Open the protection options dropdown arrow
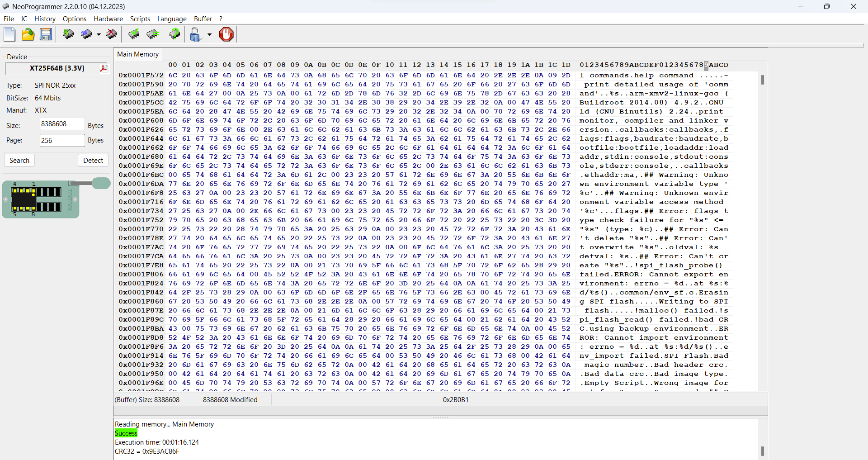868x460 pixels. (x=209, y=34)
